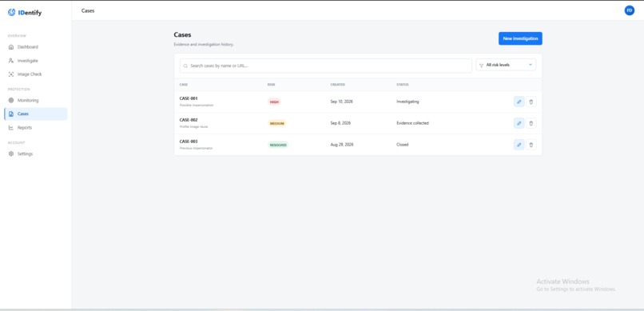The height and width of the screenshot is (311, 644).
Task: Delete CASE-001 with trash icon
Action: (531, 102)
